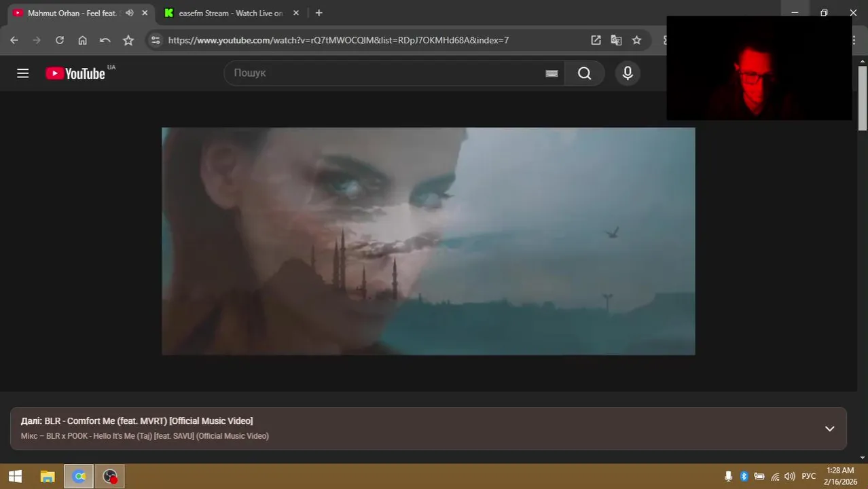This screenshot has width=868, height=489.
Task: Click 'Далі: BLR - Comfort Me' next title
Action: coord(137,421)
